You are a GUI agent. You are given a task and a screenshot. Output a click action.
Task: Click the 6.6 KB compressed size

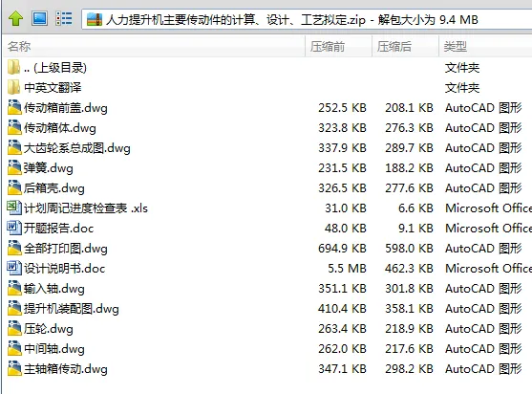415,208
